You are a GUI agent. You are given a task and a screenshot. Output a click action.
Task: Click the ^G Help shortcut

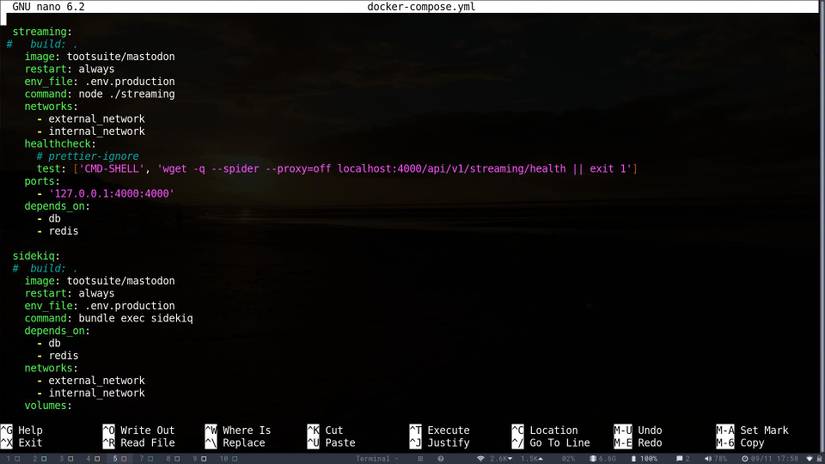point(22,430)
